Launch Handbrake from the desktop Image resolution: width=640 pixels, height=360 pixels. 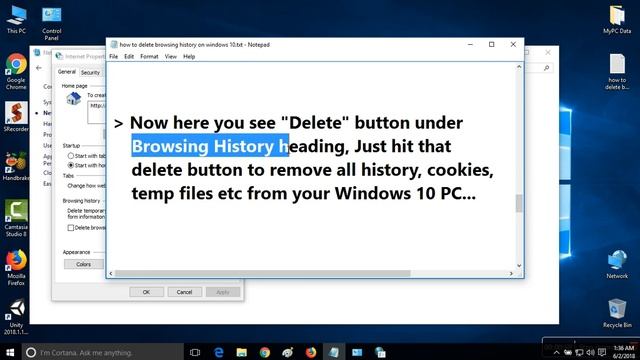[x=16, y=166]
